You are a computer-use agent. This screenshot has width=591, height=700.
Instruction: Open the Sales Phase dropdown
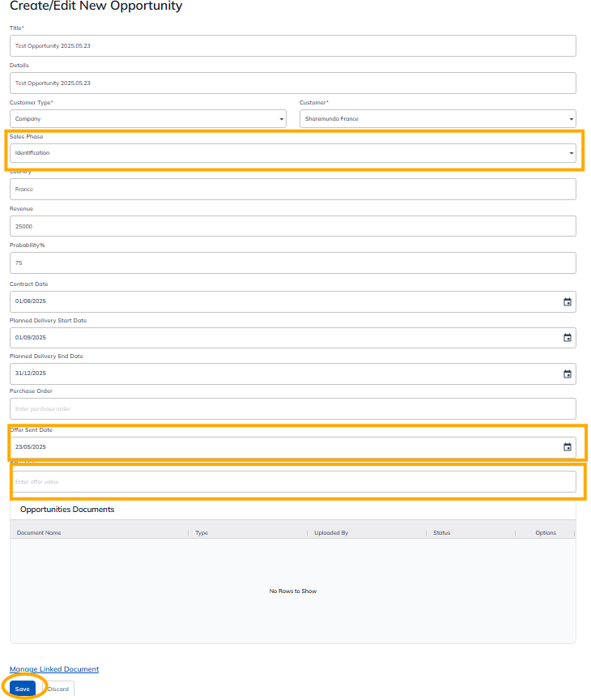click(292, 153)
